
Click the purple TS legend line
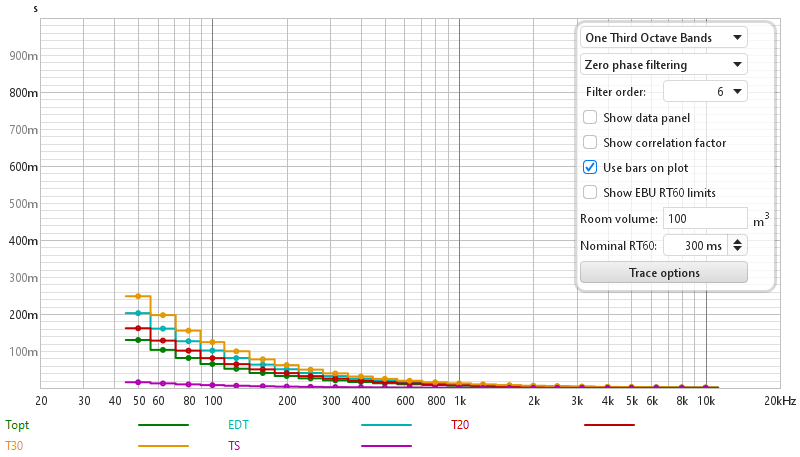coord(386,446)
